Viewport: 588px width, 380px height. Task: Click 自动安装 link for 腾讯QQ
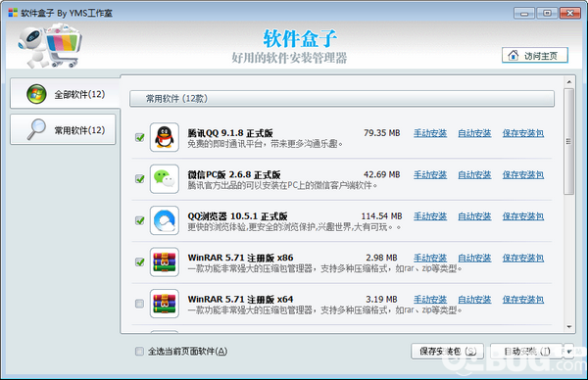coord(474,133)
